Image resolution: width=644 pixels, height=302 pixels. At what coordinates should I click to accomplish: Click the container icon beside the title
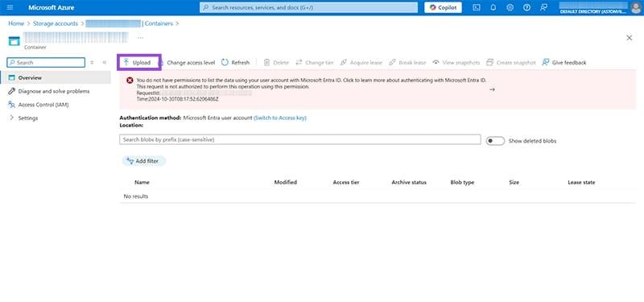14,41
